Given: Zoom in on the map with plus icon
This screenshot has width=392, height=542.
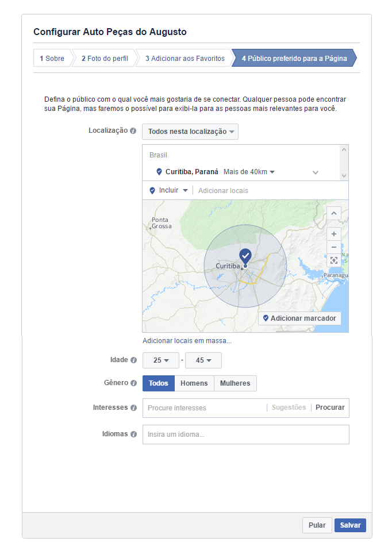Looking at the screenshot, I should click(334, 234).
